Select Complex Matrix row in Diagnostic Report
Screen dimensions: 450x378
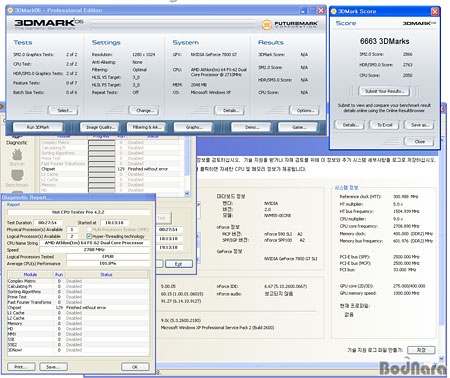pos(78,281)
